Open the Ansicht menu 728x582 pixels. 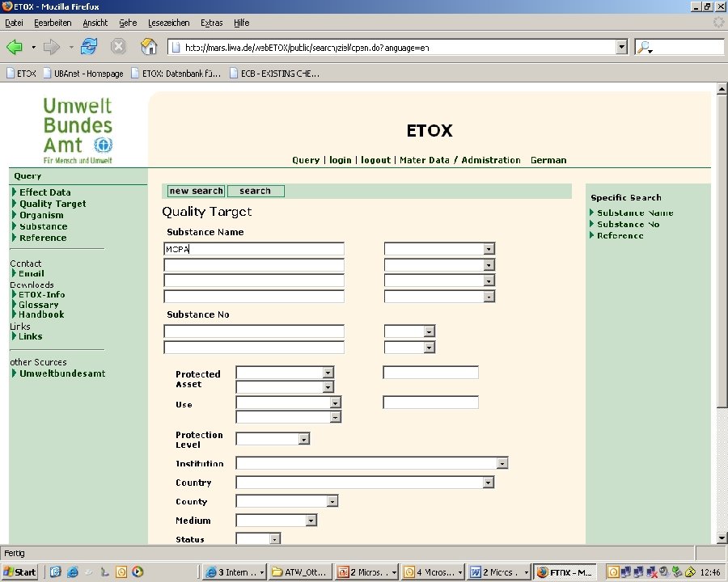point(95,23)
